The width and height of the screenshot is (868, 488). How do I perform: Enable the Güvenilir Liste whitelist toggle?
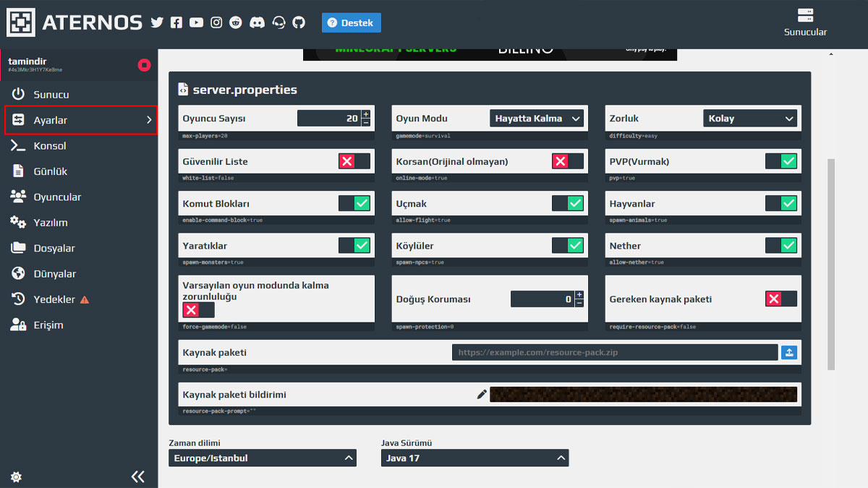pos(354,161)
